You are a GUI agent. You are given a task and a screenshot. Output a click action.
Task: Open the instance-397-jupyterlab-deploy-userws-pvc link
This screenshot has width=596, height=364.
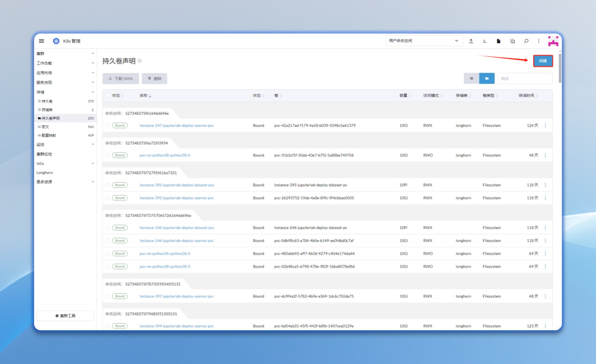pyautogui.click(x=177, y=296)
